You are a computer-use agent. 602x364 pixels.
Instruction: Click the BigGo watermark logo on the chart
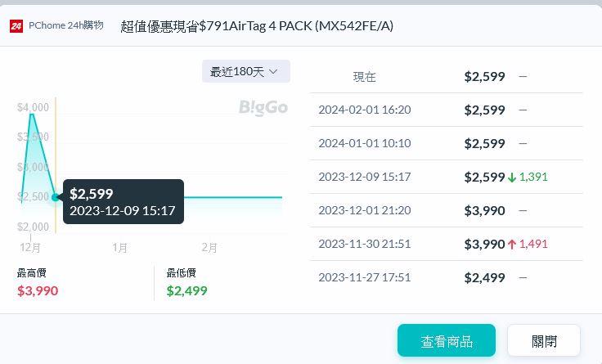click(x=263, y=107)
